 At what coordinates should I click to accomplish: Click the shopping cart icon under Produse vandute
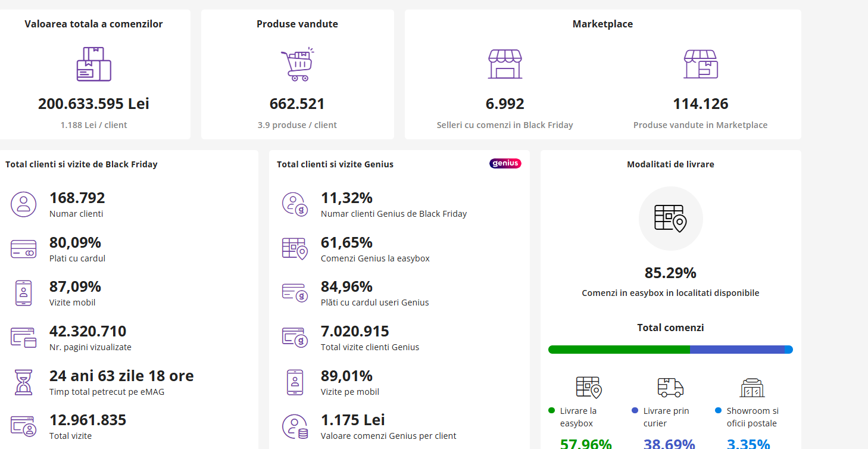[297, 64]
